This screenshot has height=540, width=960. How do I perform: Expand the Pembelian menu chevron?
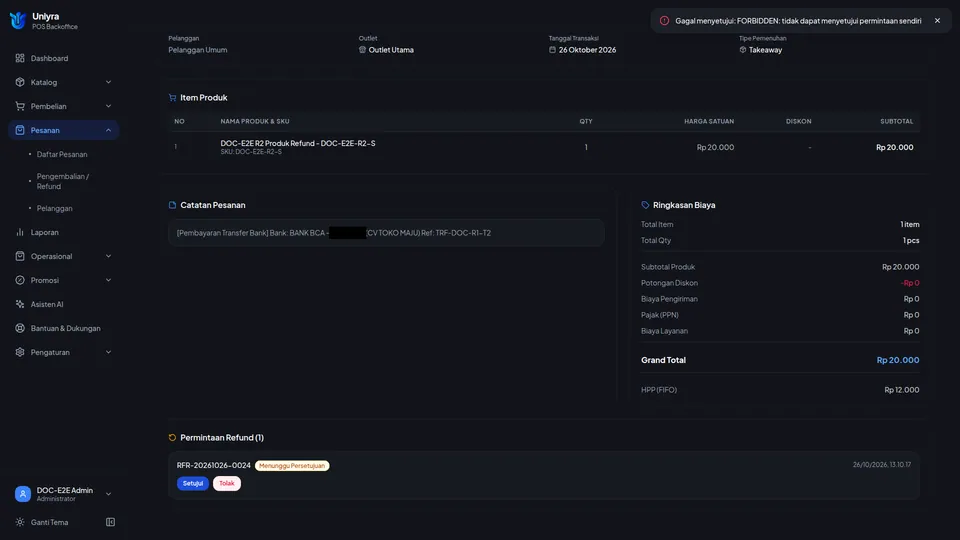[x=108, y=106]
